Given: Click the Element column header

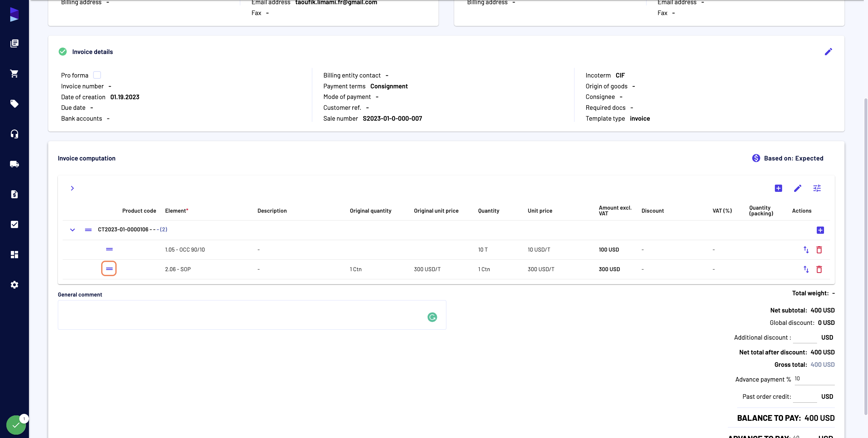Looking at the screenshot, I should pos(177,211).
